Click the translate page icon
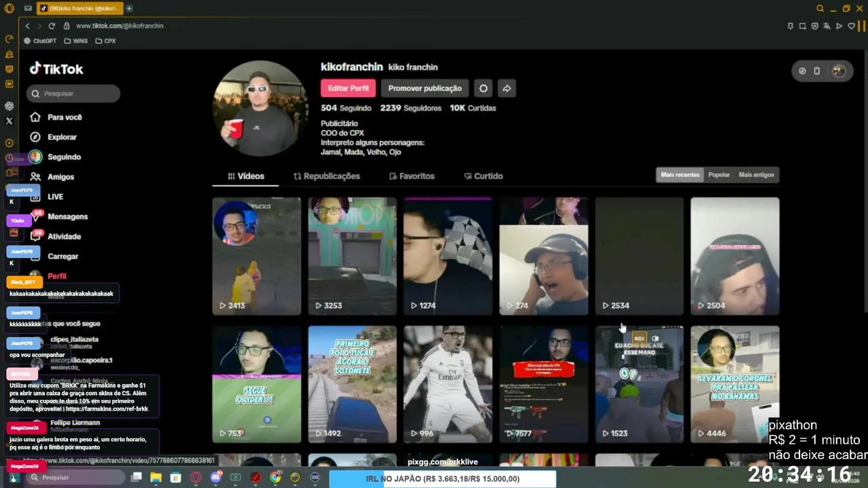 tap(827, 26)
